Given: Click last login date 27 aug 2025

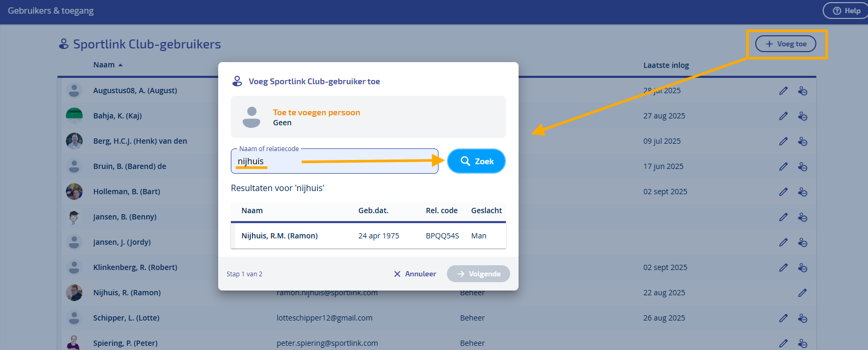Looking at the screenshot, I should click(664, 116).
